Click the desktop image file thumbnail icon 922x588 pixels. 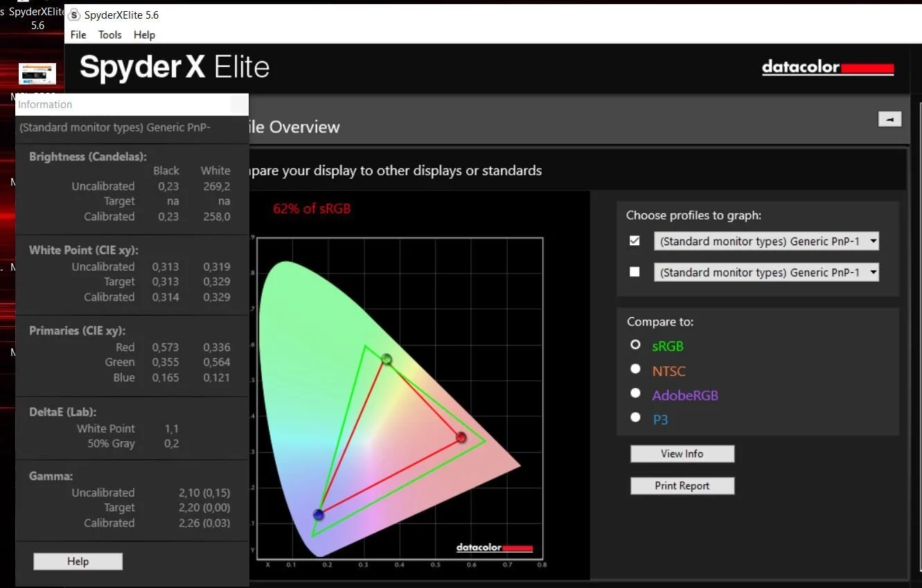click(37, 74)
